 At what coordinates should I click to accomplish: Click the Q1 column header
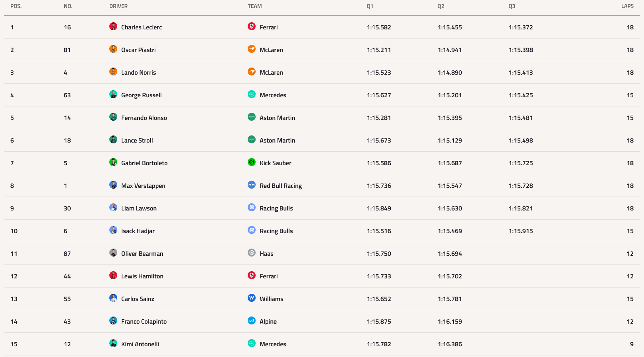pos(370,6)
